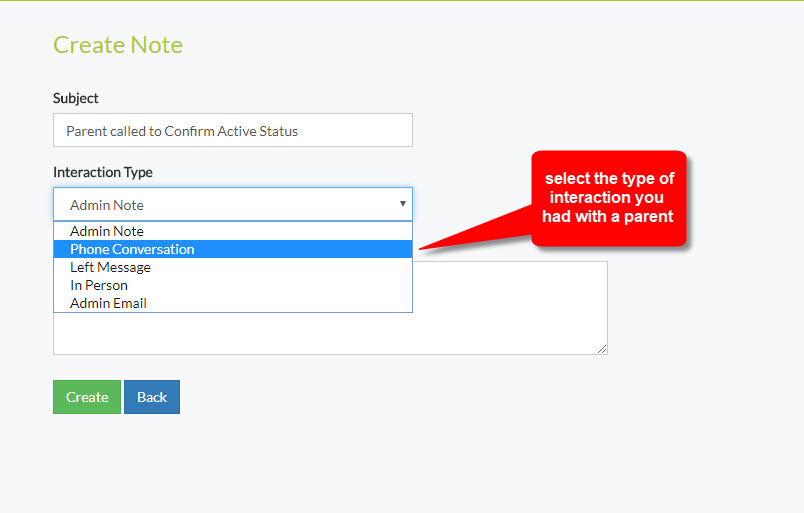Choose the Phone Conversation option
The image size is (804, 513).
(132, 249)
